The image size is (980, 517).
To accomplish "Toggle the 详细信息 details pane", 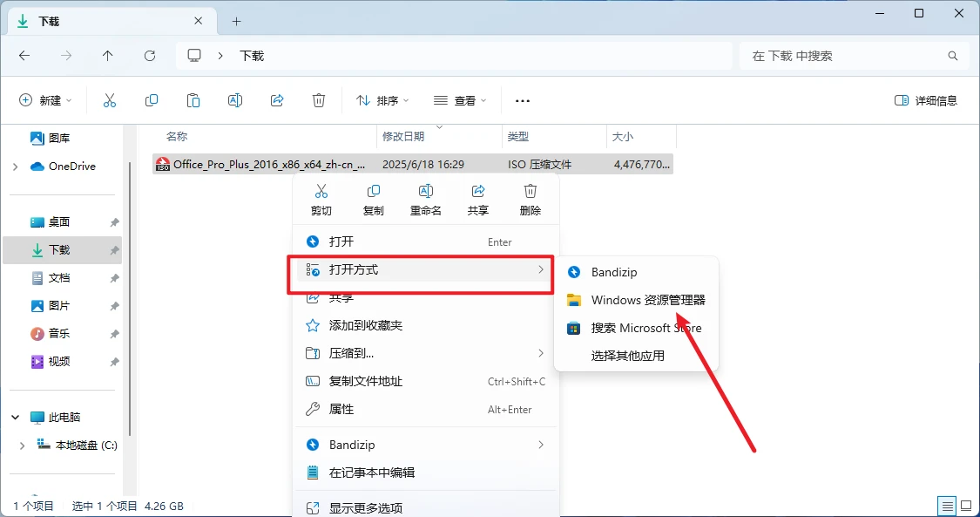I will 926,100.
